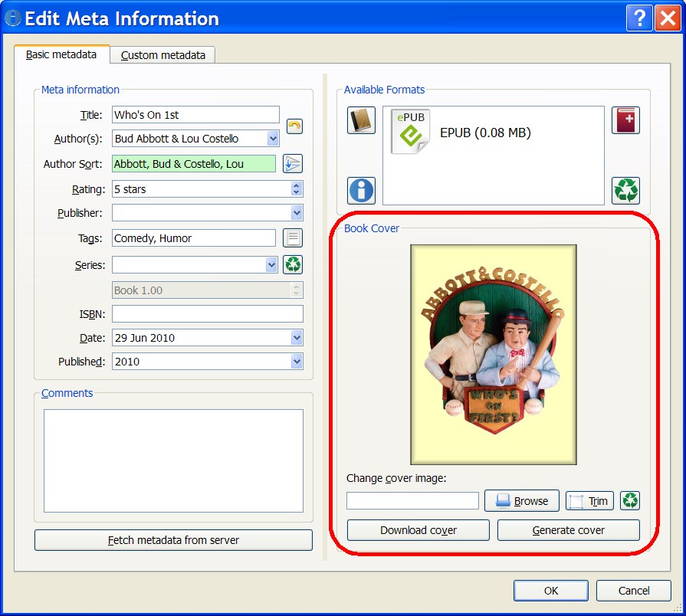Click Download cover button

click(418, 530)
